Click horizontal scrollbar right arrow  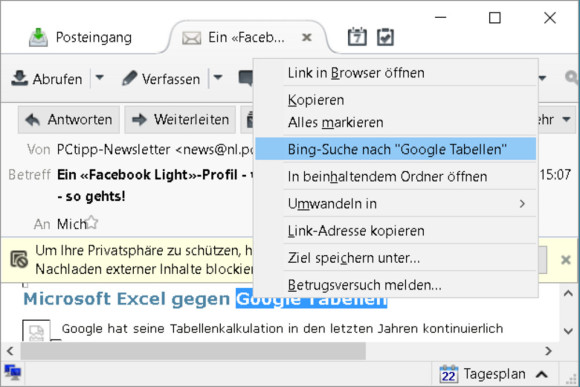(x=548, y=351)
